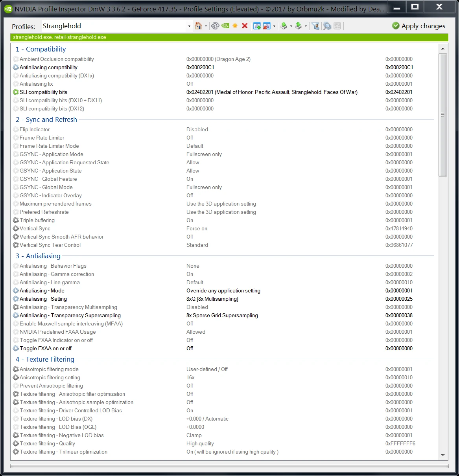Collapse the 1 - Compatibility section header
This screenshot has width=459, height=476.
pos(41,49)
